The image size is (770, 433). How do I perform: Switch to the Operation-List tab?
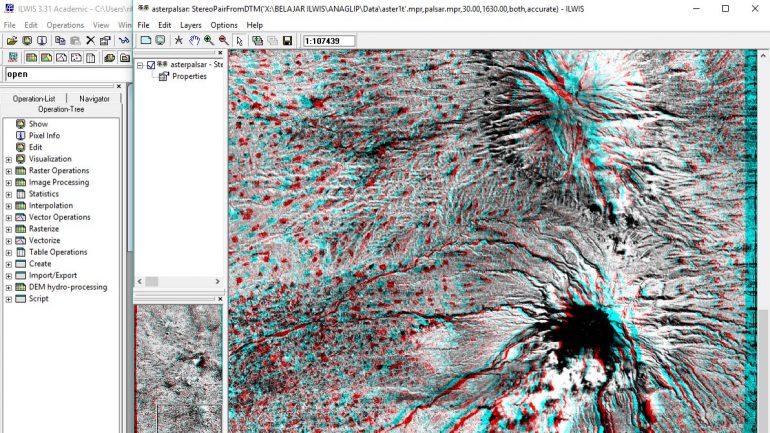[34, 99]
